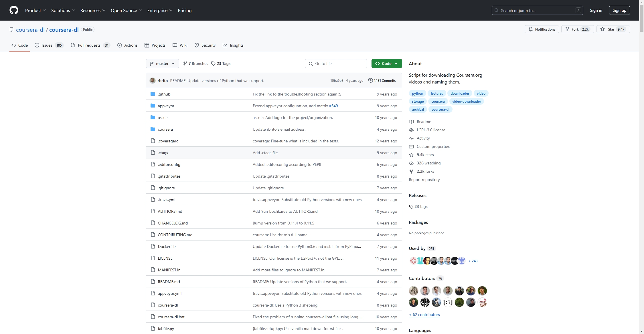Open the LGPL-3.0 license link

tap(430, 130)
